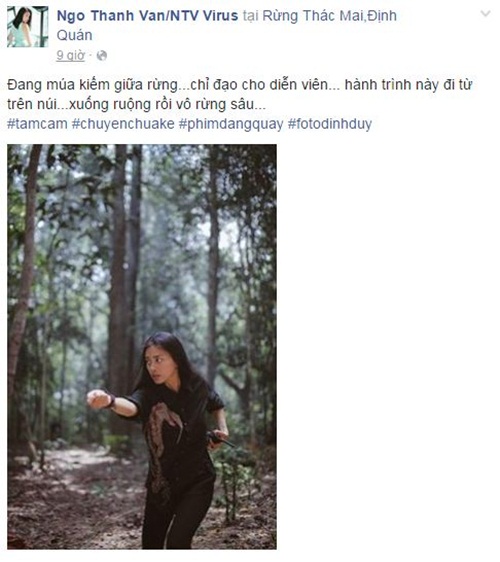
Task: Click the post caption text about múa kiếm
Action: [x=239, y=95]
